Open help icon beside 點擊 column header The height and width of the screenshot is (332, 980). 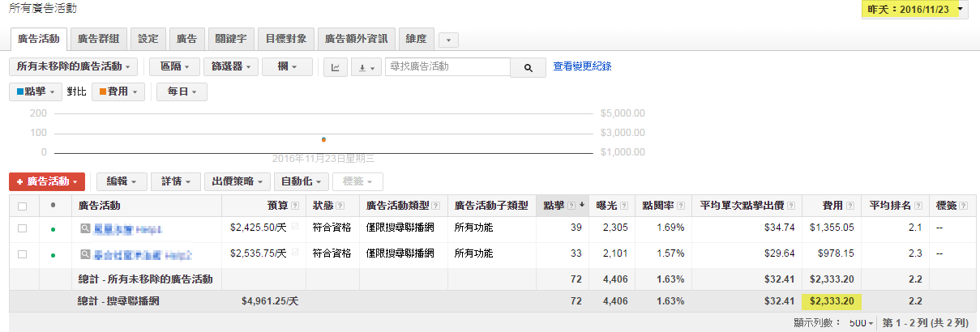click(x=572, y=206)
